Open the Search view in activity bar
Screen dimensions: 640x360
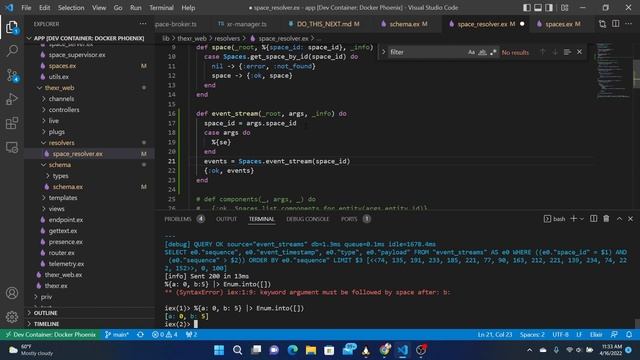(x=12, y=51)
